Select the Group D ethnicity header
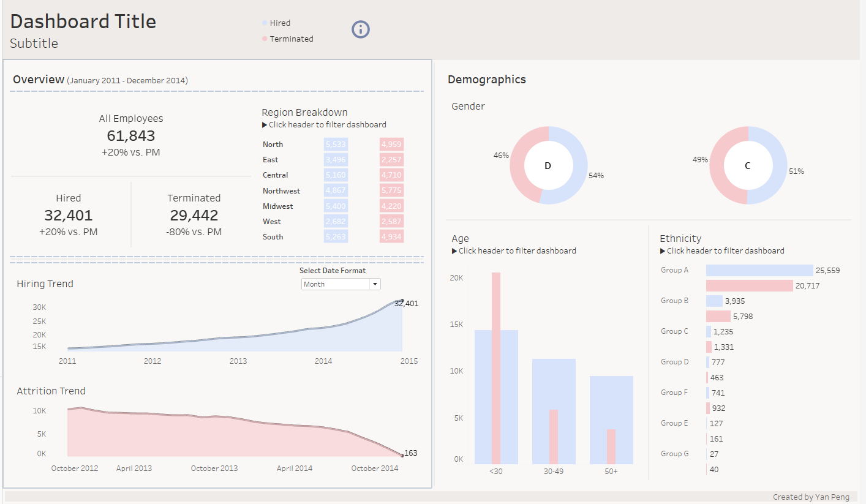Image resolution: width=866 pixels, height=504 pixels. coord(675,362)
